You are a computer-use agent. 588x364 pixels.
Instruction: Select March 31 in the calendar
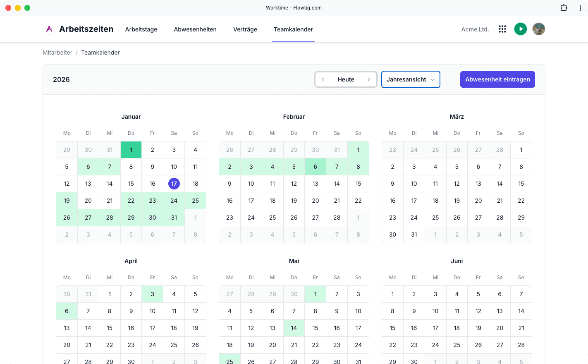coord(414,235)
